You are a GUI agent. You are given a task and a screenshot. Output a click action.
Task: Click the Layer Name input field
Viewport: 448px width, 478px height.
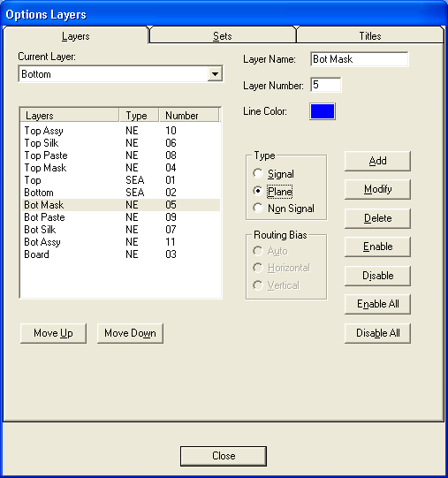[x=360, y=59]
